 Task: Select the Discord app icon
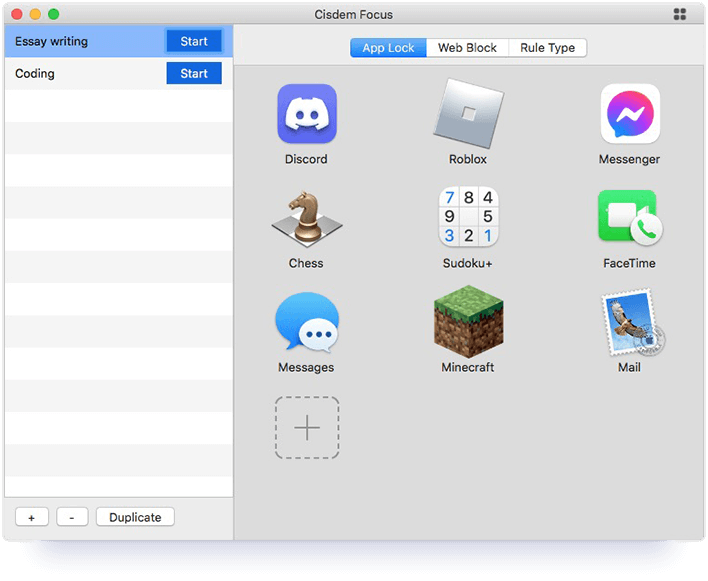point(307,114)
